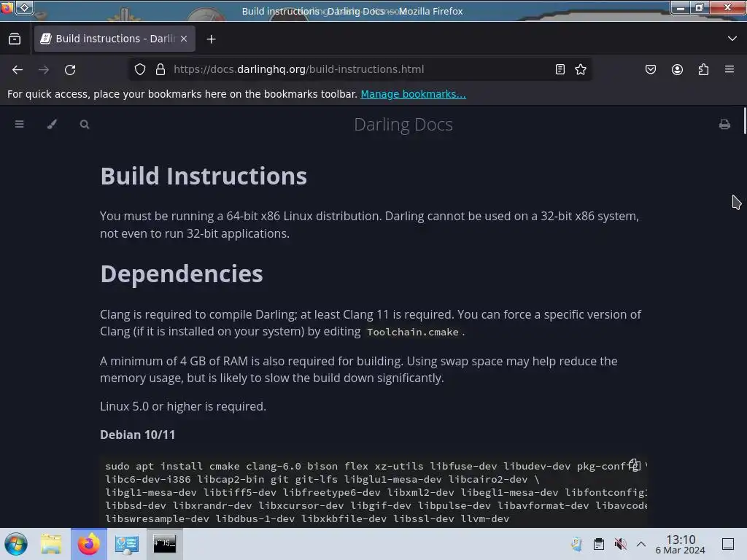Bookmark this page with the star
This screenshot has height=560, width=747.
pos(580,69)
